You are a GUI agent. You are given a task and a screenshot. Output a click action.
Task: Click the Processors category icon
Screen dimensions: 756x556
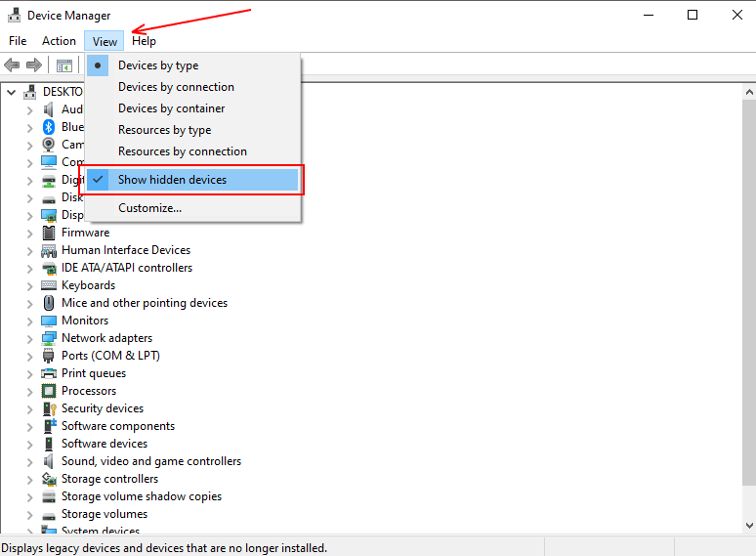(x=49, y=391)
